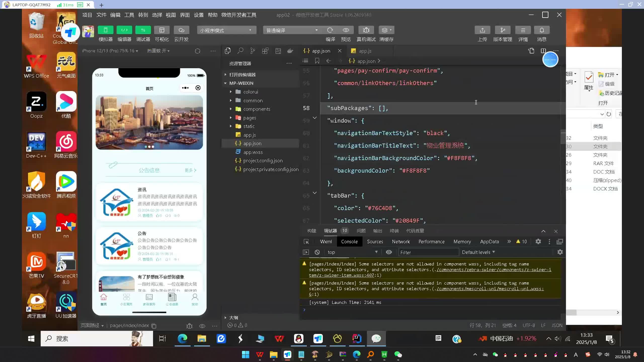The height and width of the screenshot is (362, 644).
Task: Open the 小程序模式 dropdown
Action: tap(226, 30)
